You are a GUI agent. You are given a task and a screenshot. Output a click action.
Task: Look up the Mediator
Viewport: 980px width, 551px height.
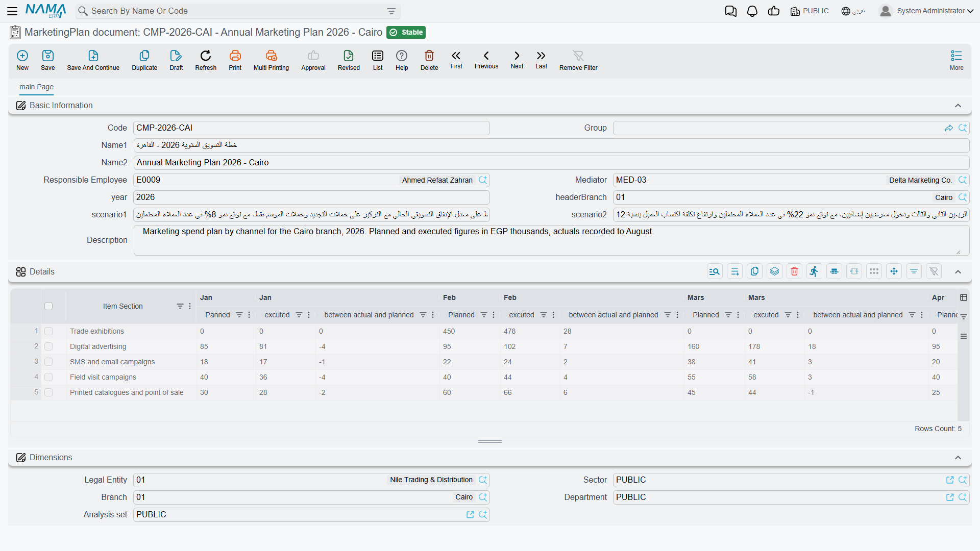(x=963, y=180)
